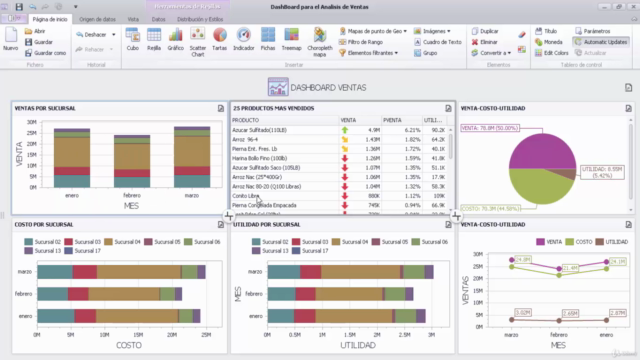Image resolution: width=640 pixels, height=360 pixels.
Task: Click VENTA column header in grid
Action: 360,120
